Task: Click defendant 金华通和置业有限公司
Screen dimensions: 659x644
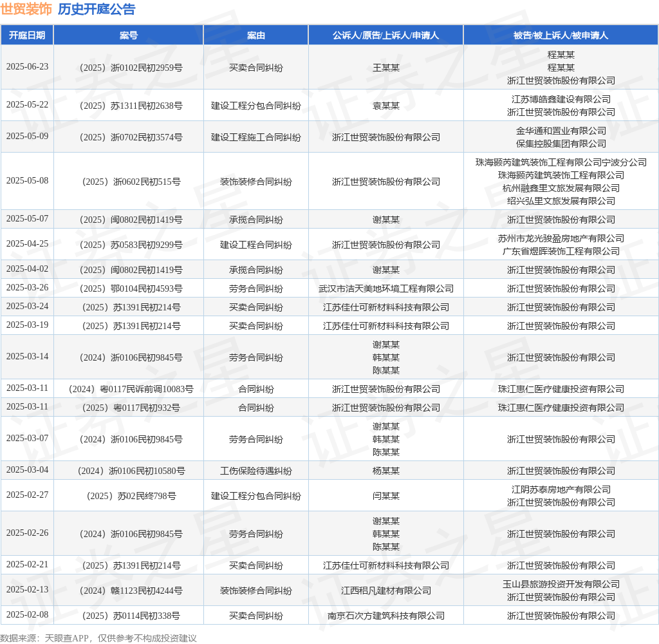Action: click(561, 131)
